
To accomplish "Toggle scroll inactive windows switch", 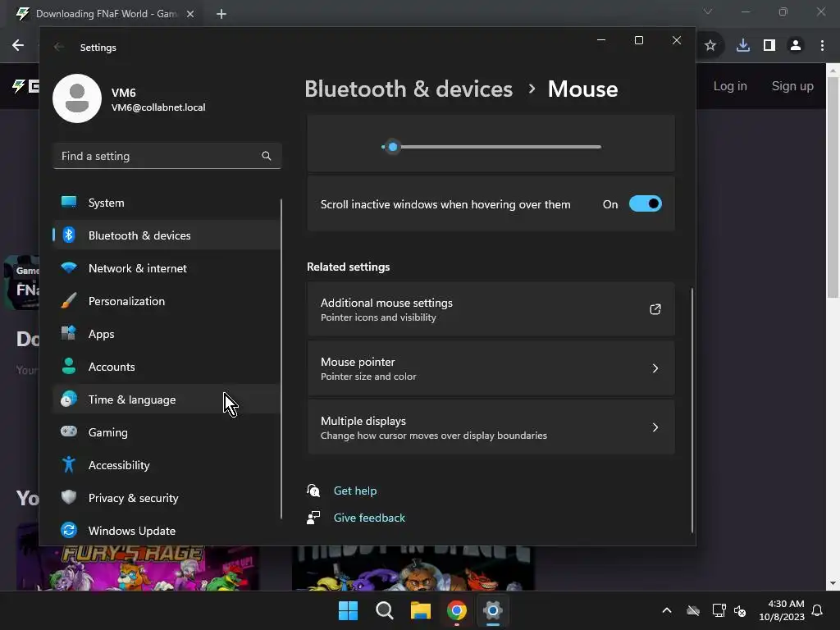I will [645, 204].
